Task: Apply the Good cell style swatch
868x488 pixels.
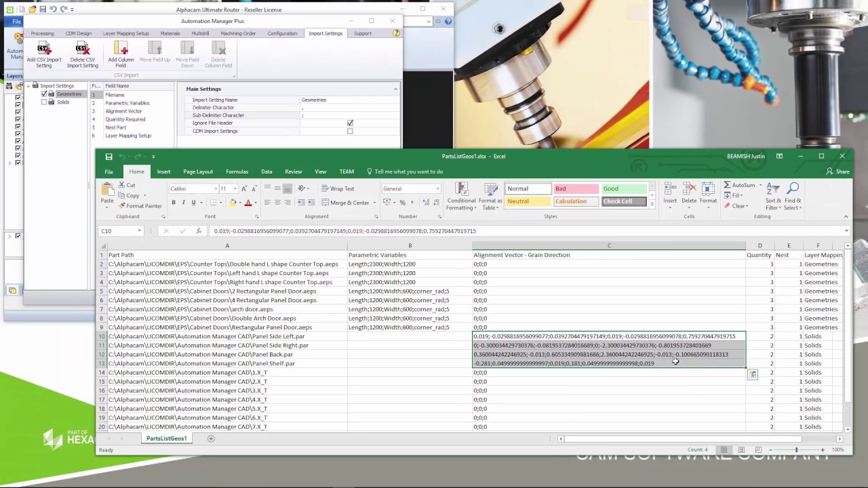Action: pos(624,188)
